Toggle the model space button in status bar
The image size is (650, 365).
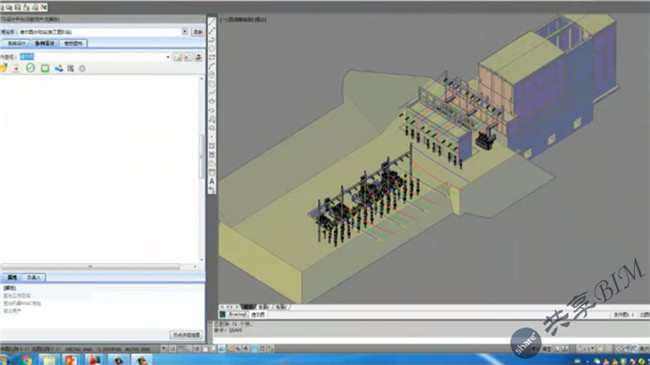(x=547, y=349)
